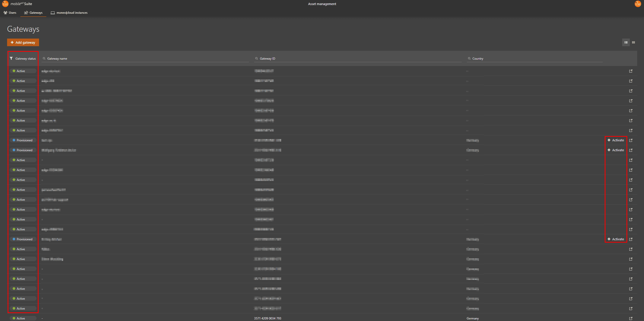Image resolution: width=644 pixels, height=321 pixels.
Task: Click the ifm user avatar icon top right
Action: pyautogui.click(x=638, y=4)
